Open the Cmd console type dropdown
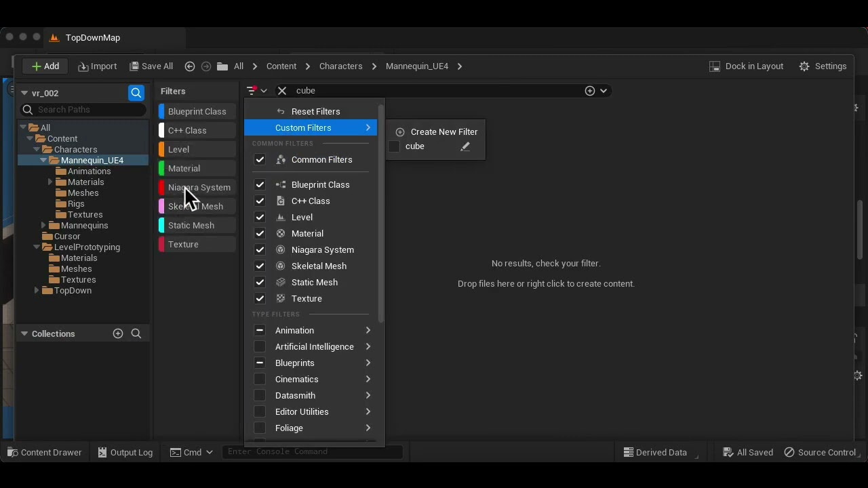The image size is (868, 488). point(191,452)
